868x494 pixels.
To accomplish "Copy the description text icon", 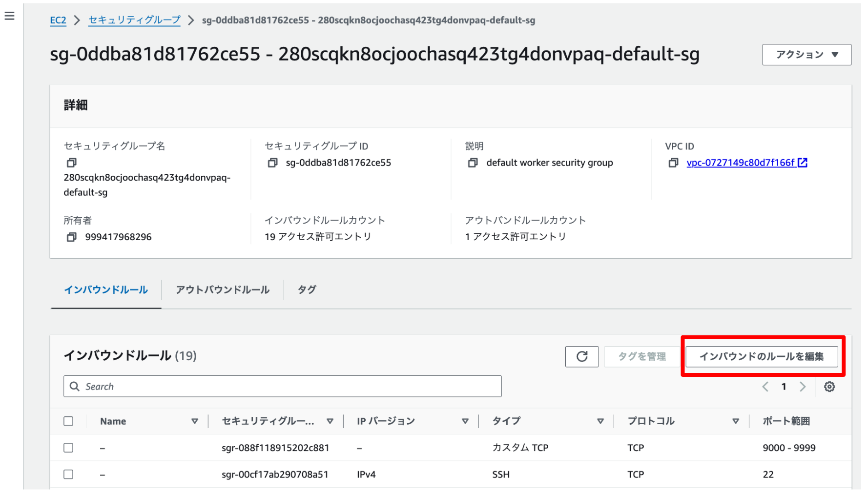I will coord(473,163).
